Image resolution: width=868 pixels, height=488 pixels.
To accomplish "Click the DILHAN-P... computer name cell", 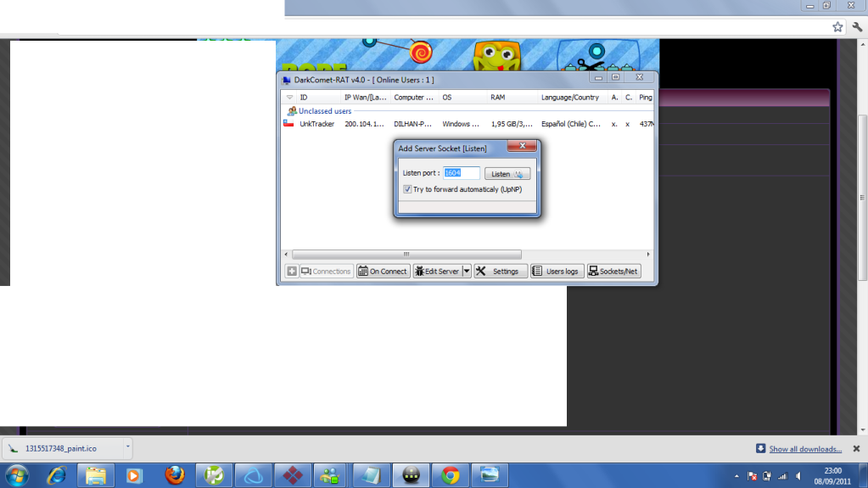I will [x=412, y=124].
